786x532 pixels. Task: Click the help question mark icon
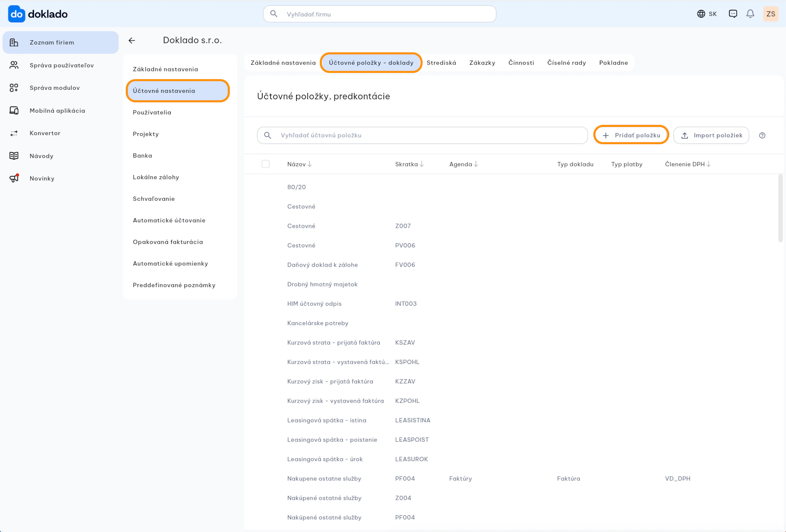tap(762, 135)
